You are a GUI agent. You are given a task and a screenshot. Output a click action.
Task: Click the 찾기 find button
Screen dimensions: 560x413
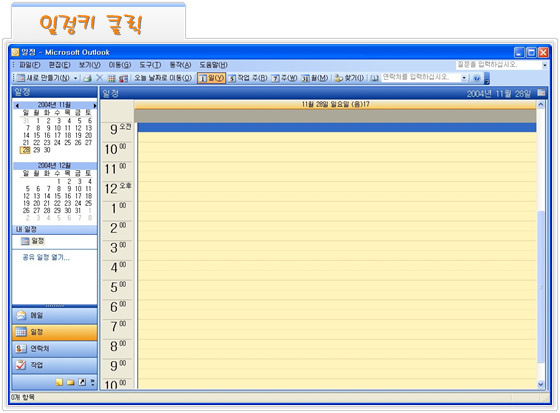(349, 78)
